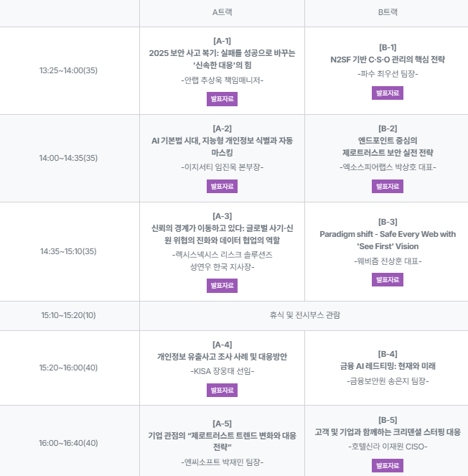The height and width of the screenshot is (476, 468).
Task: Open 발표자료 for session B-1
Action: coord(387,93)
